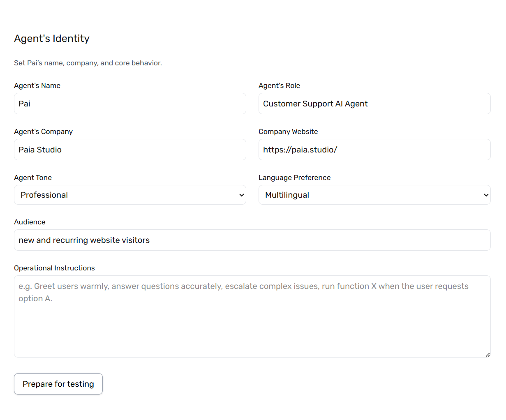Image resolution: width=506 pixels, height=420 pixels.
Task: Open the Agent Tone dropdown showing Professional
Action: [x=130, y=195]
